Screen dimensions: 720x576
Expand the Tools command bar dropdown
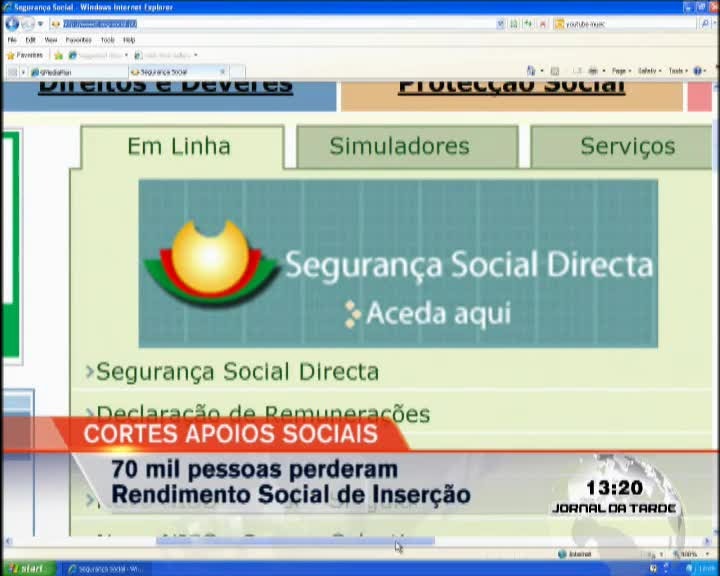click(678, 71)
